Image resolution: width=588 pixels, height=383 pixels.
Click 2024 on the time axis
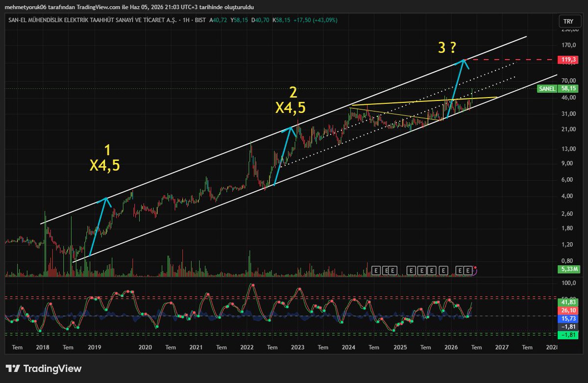tap(349, 348)
